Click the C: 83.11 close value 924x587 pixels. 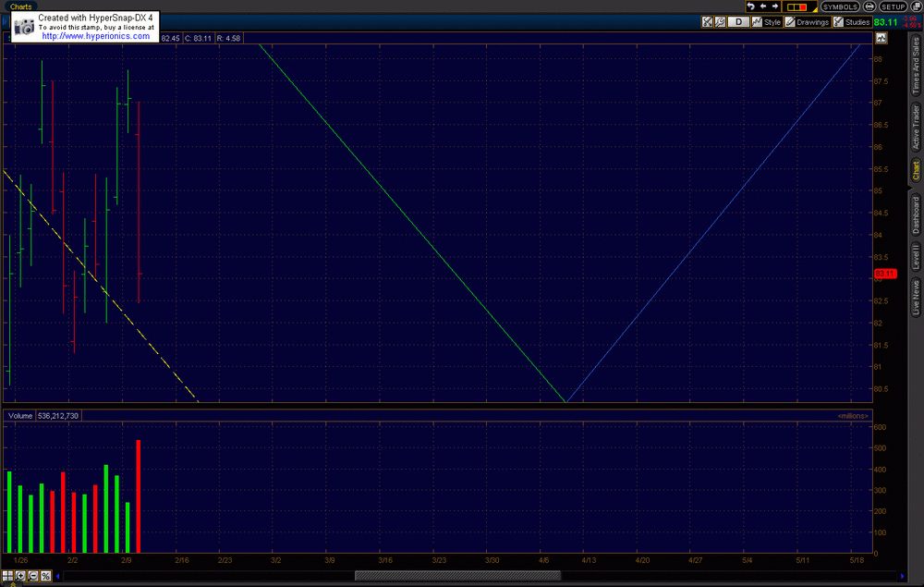pyautogui.click(x=198, y=38)
